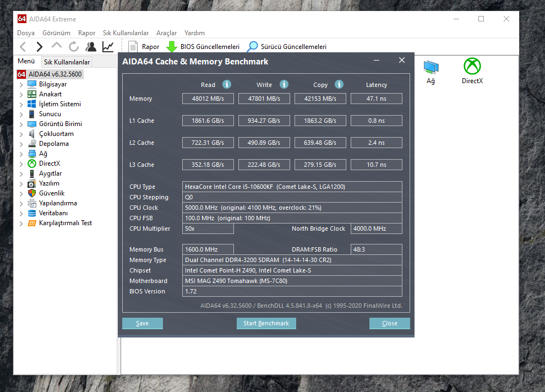Image resolution: width=545 pixels, height=392 pixels.
Task: Close the benchmark dialog with X
Action: coord(402,60)
